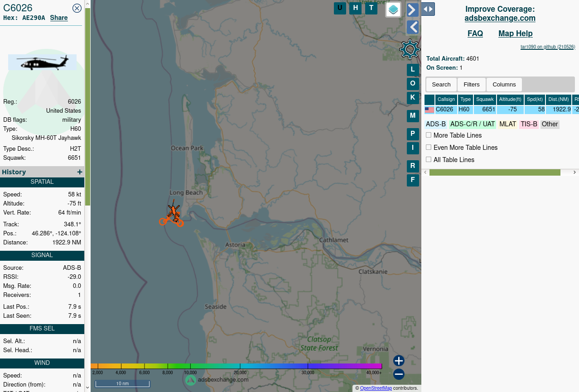The width and height of the screenshot is (579, 392).
Task: Open the tar1090 on github link
Action: [x=548, y=47]
